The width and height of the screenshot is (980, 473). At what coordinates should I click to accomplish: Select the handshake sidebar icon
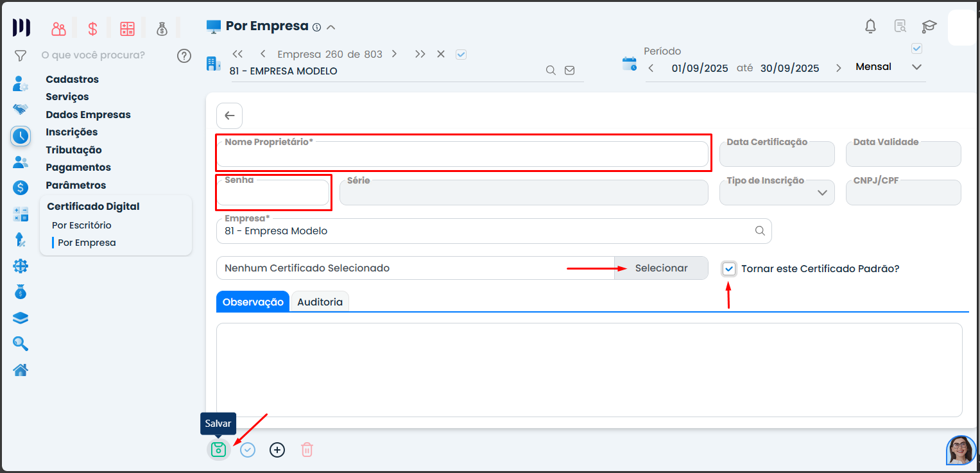pyautogui.click(x=21, y=109)
